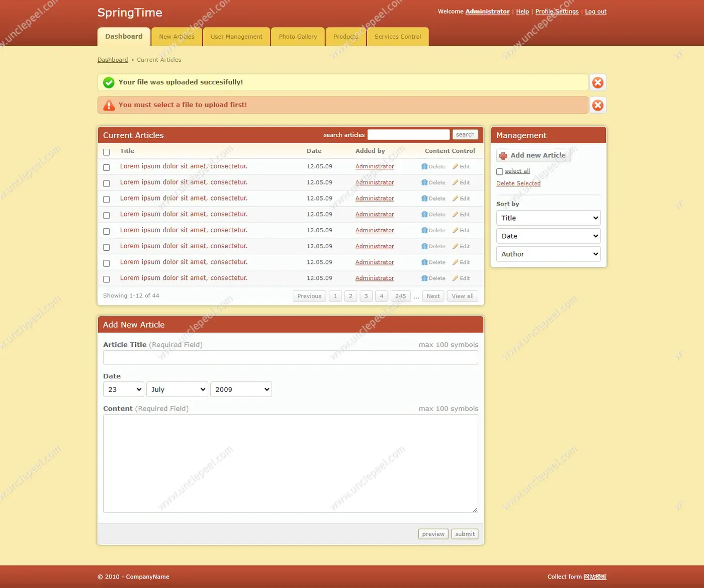Open the Author sort dropdown

tap(548, 254)
